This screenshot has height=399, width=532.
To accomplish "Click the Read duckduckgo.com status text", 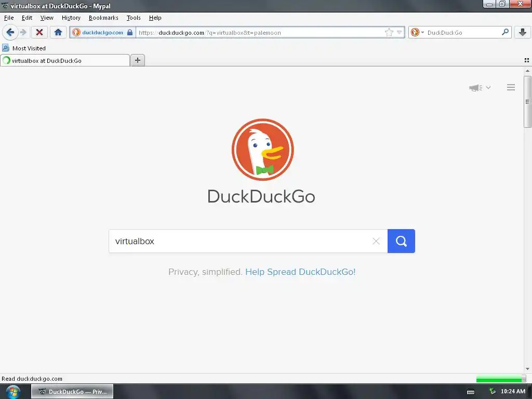I will coord(32,379).
